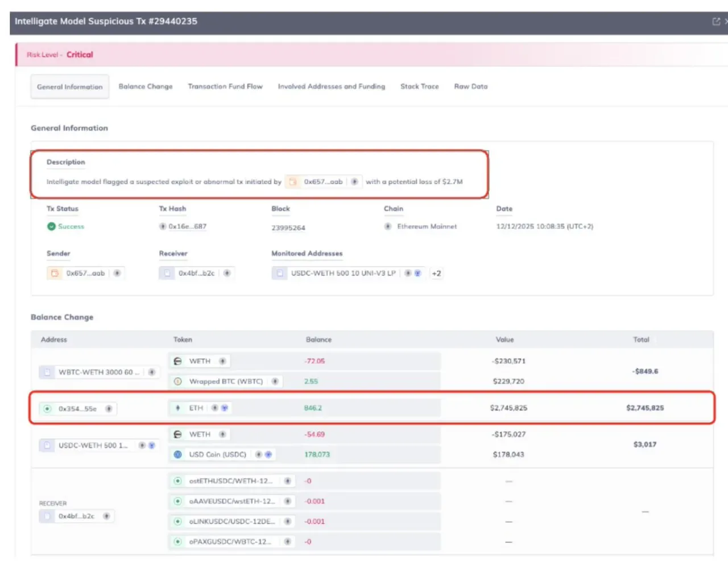Open Involved Addresses and Funding tab
Image resolution: width=728 pixels, height=570 pixels.
point(332,86)
